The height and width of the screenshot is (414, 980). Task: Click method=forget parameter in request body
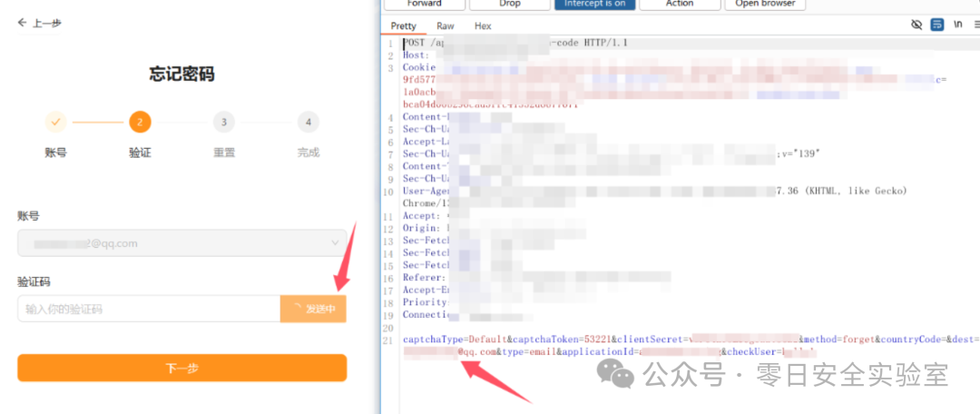[x=839, y=339]
